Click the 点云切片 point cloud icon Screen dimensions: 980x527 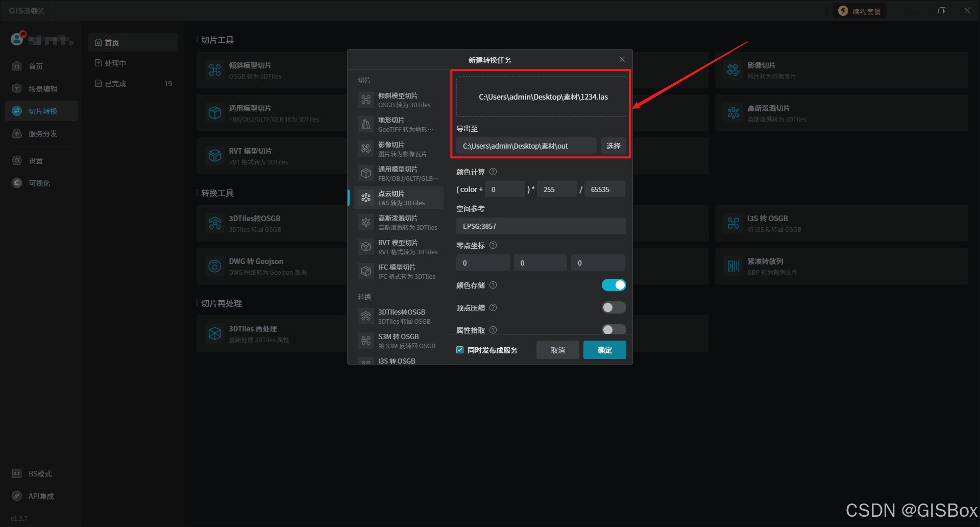point(366,198)
